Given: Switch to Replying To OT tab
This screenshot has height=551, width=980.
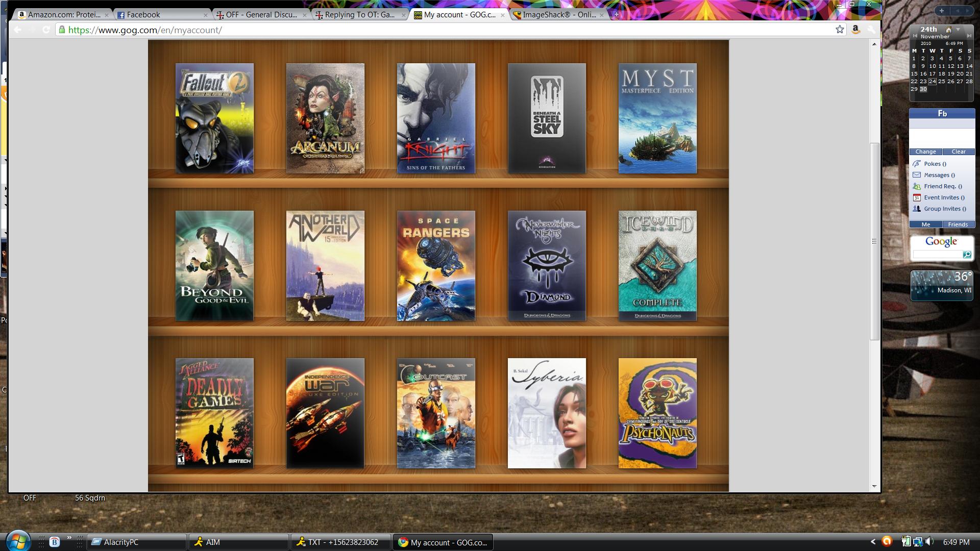Looking at the screenshot, I should [x=360, y=15].
